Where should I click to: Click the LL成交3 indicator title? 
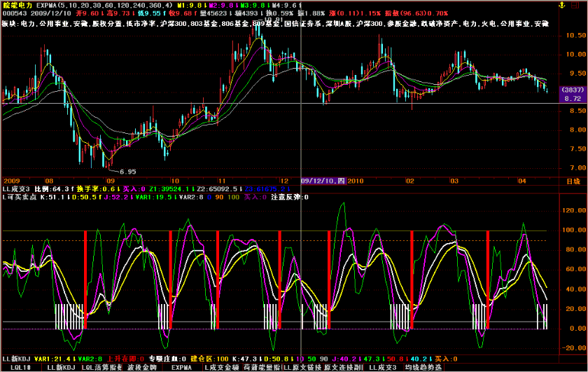pyautogui.click(x=14, y=188)
